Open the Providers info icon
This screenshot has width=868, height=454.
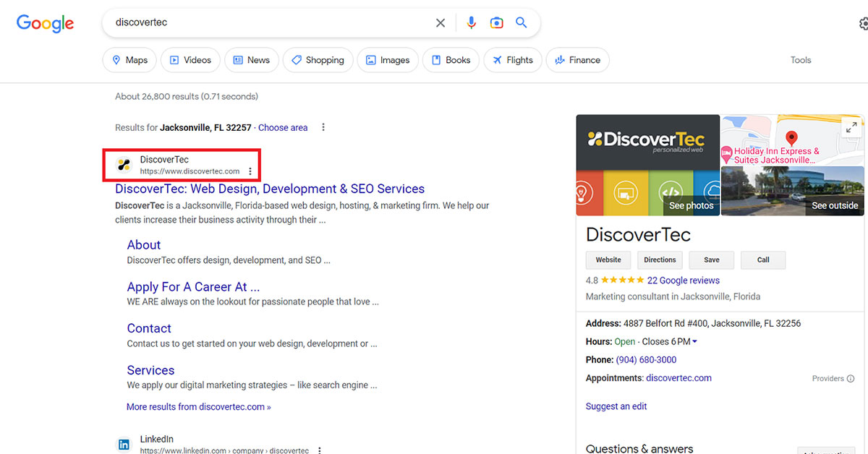851,379
